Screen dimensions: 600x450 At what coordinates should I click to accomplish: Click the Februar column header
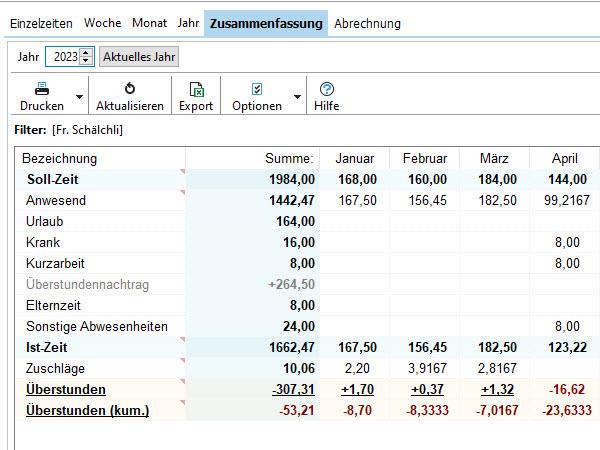point(425,158)
